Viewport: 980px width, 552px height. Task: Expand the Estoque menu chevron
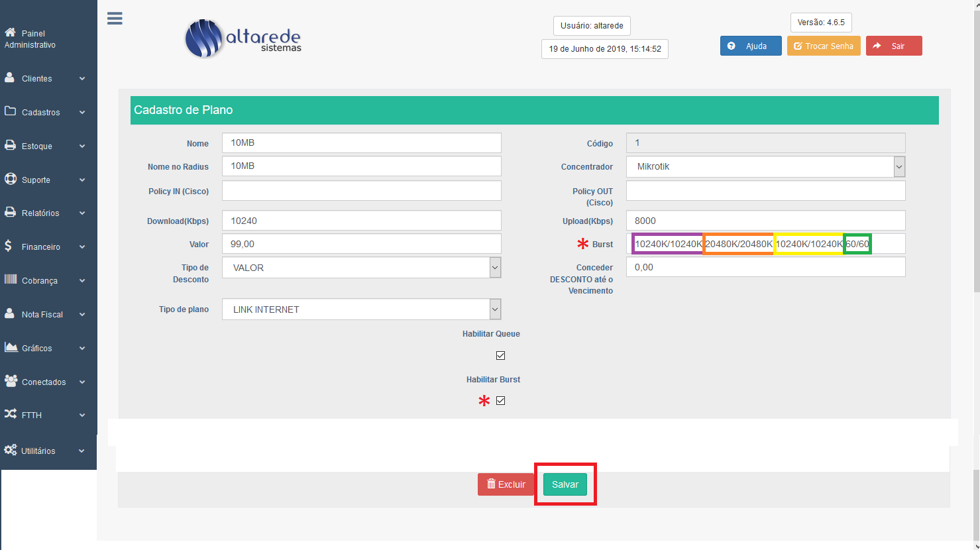82,146
